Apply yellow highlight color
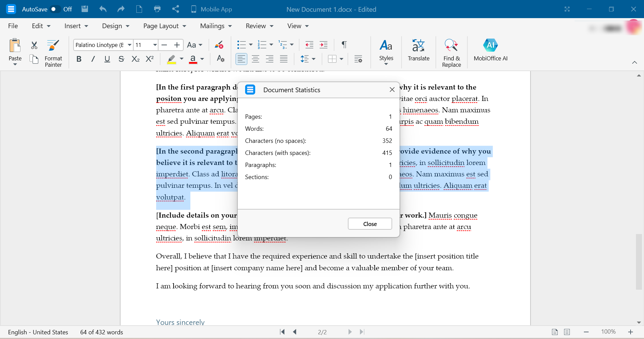The height and width of the screenshot is (339, 644). [172, 59]
